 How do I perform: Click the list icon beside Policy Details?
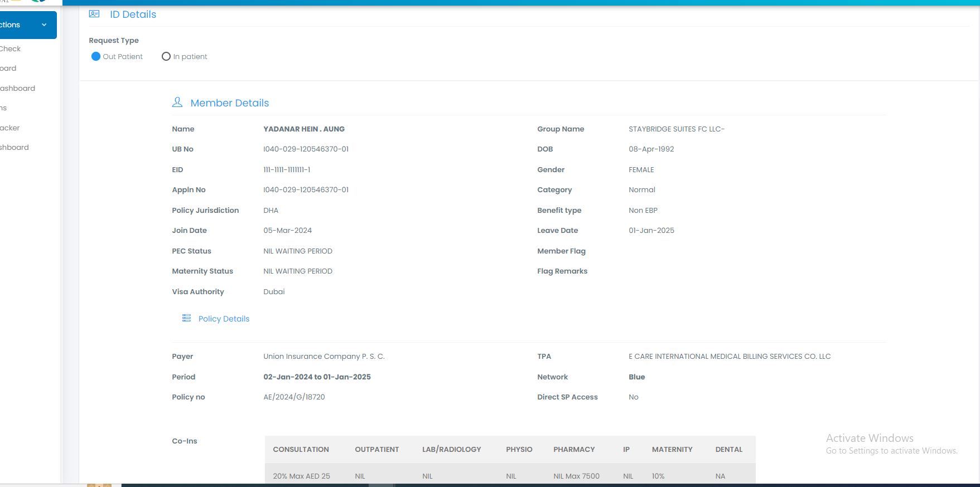pyautogui.click(x=186, y=318)
